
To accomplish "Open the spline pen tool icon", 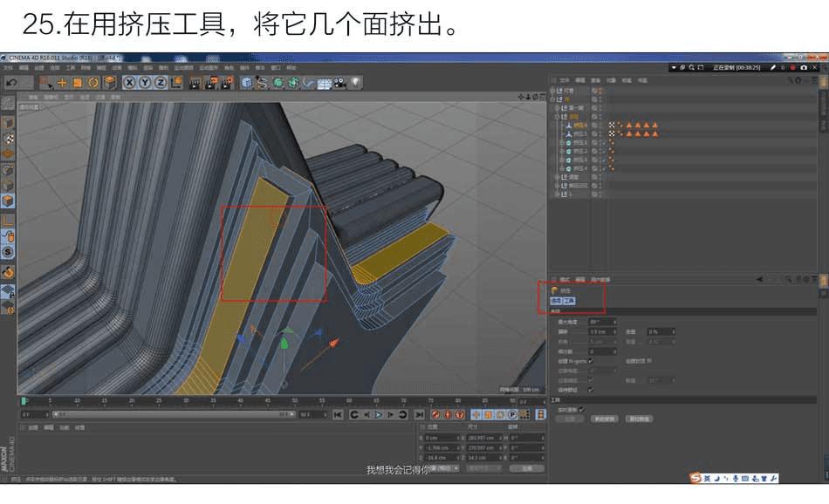I will tap(262, 83).
